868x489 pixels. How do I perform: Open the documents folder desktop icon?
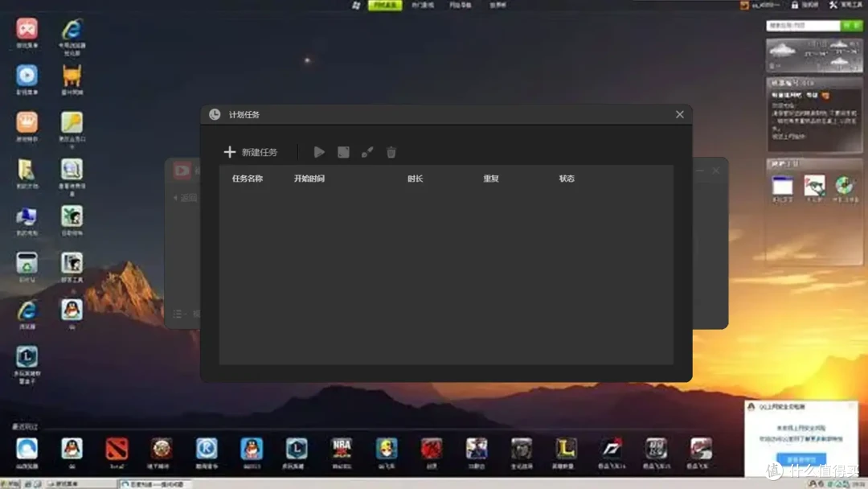(27, 170)
